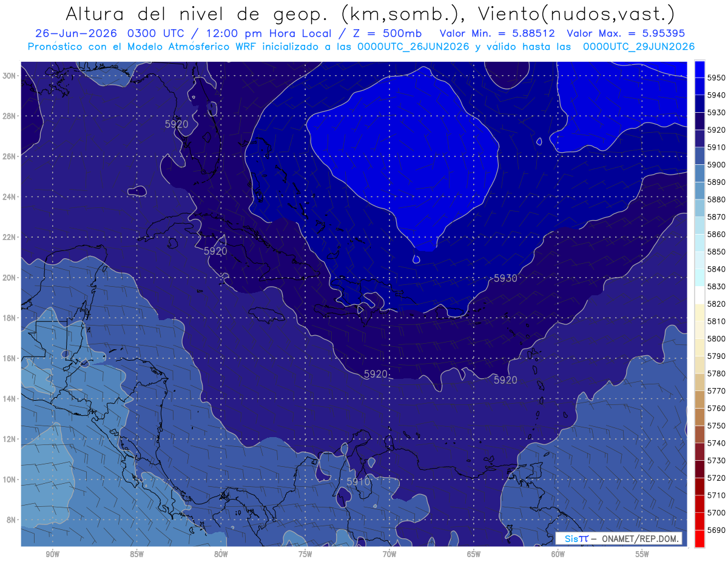Viewport: 728px width, 562px height.
Task: Select the bright red swatch below the 5690 label
Action: 699,538
